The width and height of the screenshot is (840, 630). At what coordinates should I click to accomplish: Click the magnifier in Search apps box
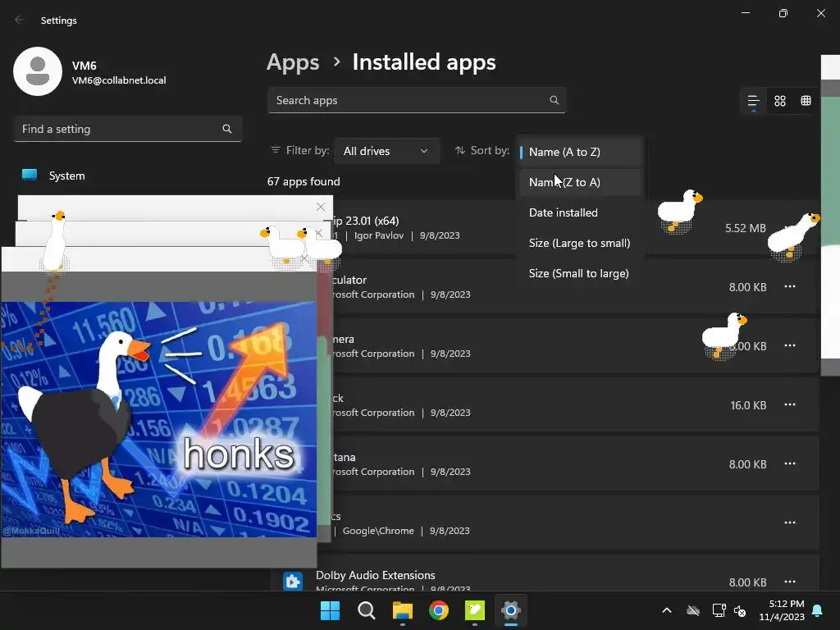tap(554, 100)
